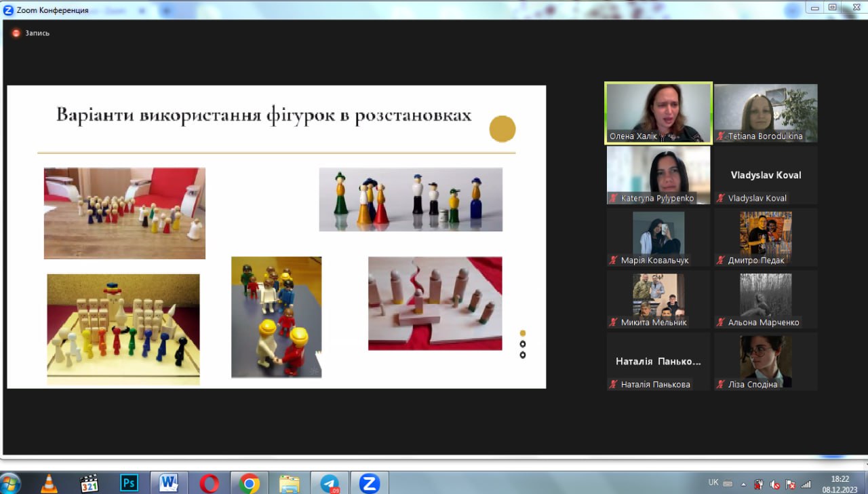Open Windows Explorer folder in taskbar
Screen dimensions: 868x494
click(289, 483)
